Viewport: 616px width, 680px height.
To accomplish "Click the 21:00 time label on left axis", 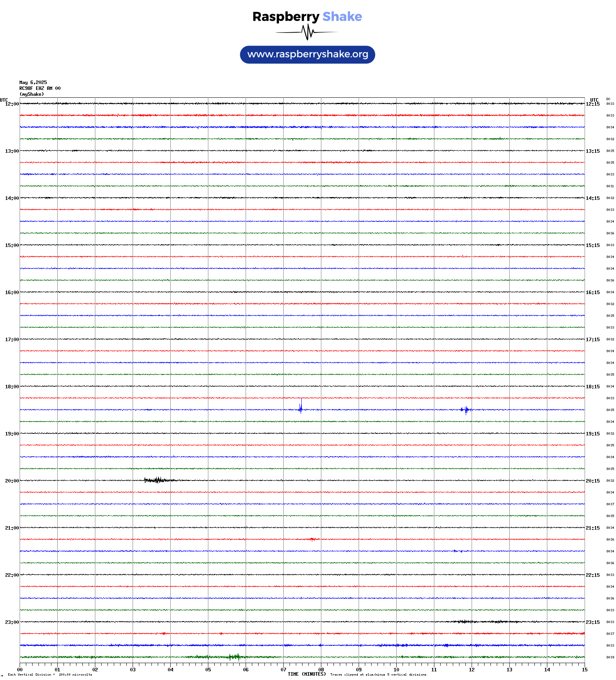I will click(12, 528).
